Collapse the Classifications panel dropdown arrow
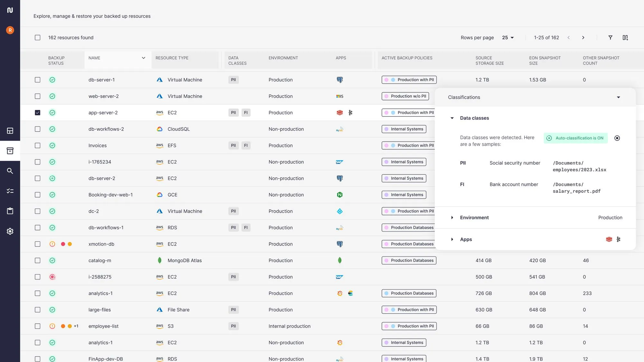 click(618, 97)
